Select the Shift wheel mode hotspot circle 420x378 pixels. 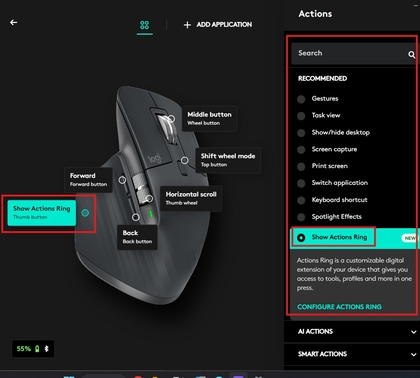pos(185,160)
